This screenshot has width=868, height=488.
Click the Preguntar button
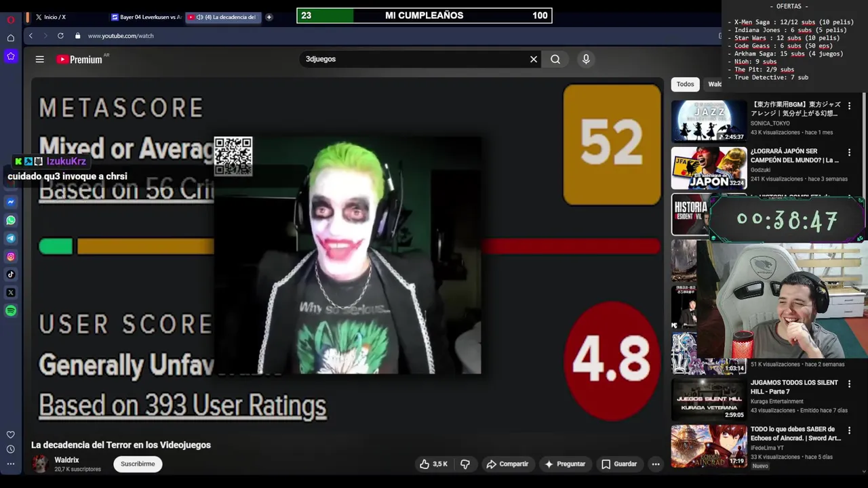coord(565,464)
